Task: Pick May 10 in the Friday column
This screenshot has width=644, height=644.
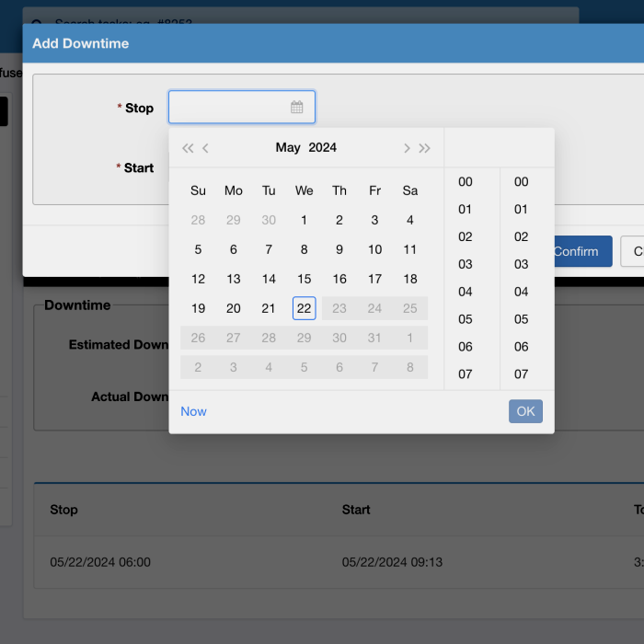Action: tap(374, 249)
